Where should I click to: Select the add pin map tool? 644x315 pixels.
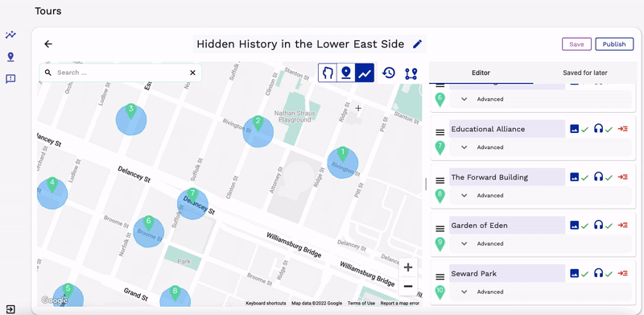(x=346, y=73)
